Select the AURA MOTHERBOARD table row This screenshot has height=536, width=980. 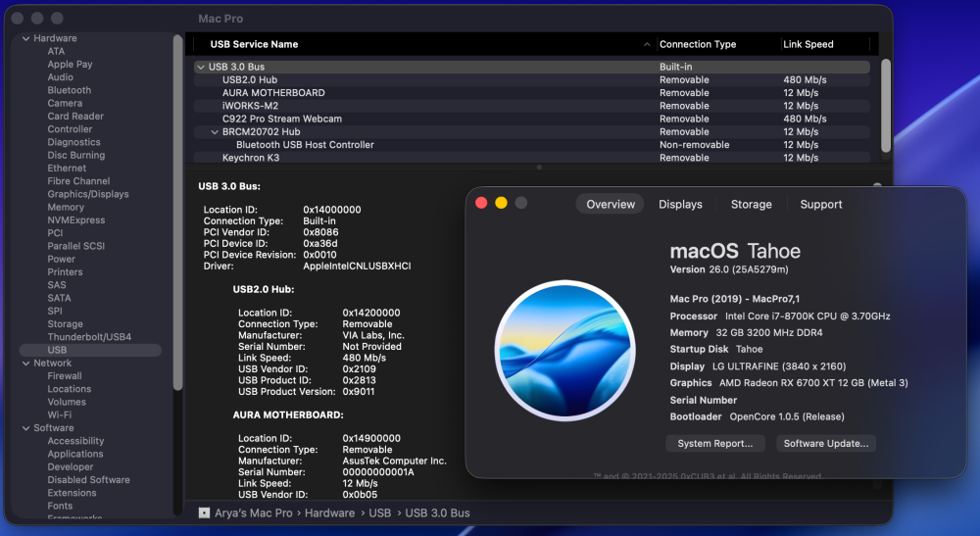coord(532,93)
